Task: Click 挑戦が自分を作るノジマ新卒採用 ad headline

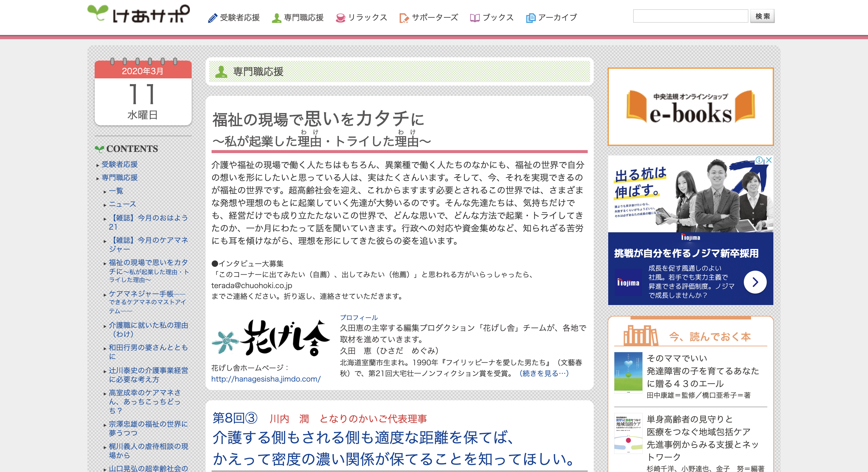Action: (x=686, y=253)
